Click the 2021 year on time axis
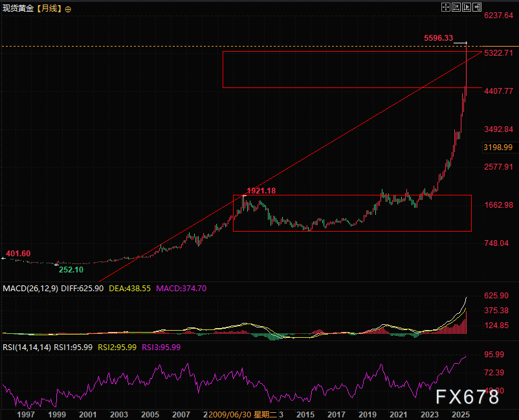 (398, 414)
